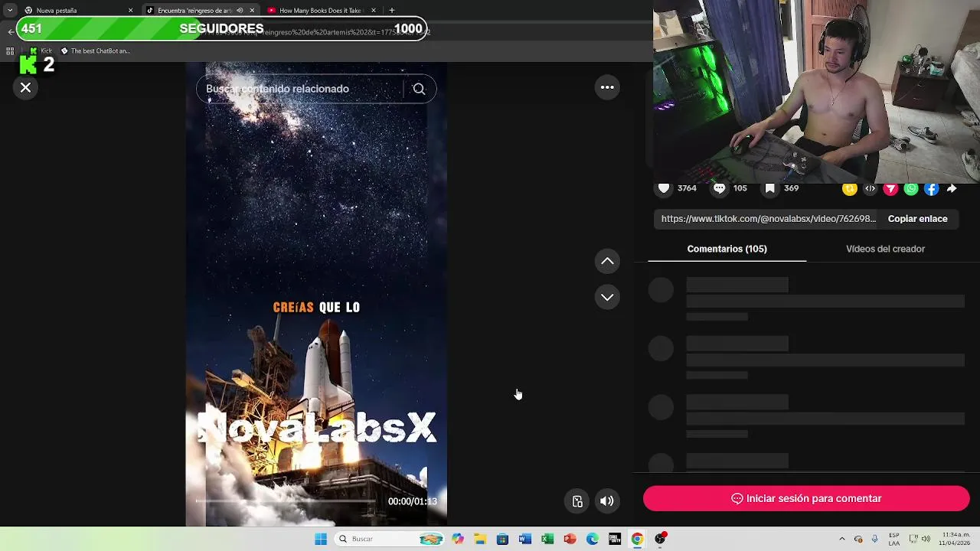
Task: Switch to 'Videos del creador' tab
Action: pos(885,249)
